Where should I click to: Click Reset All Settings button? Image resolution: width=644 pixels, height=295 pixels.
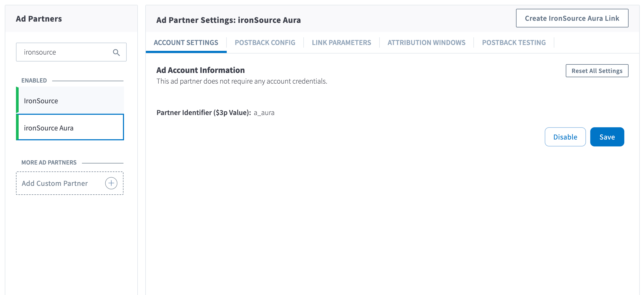pyautogui.click(x=597, y=71)
